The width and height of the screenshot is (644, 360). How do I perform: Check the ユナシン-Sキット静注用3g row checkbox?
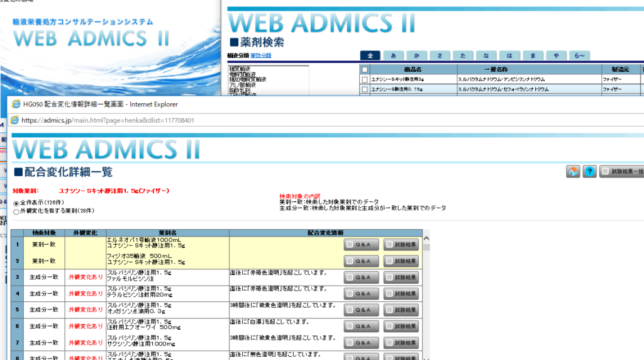point(364,79)
